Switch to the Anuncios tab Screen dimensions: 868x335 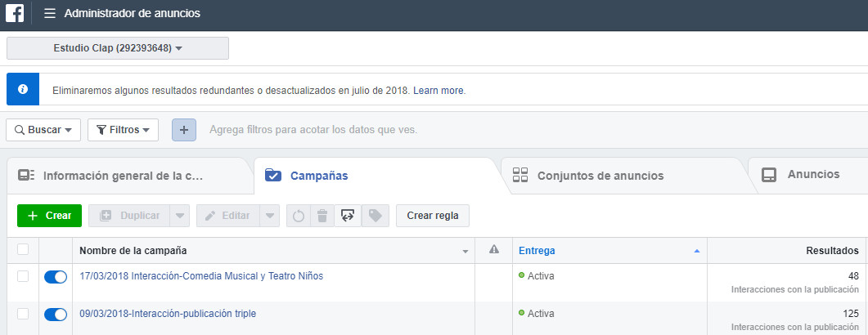tap(812, 175)
